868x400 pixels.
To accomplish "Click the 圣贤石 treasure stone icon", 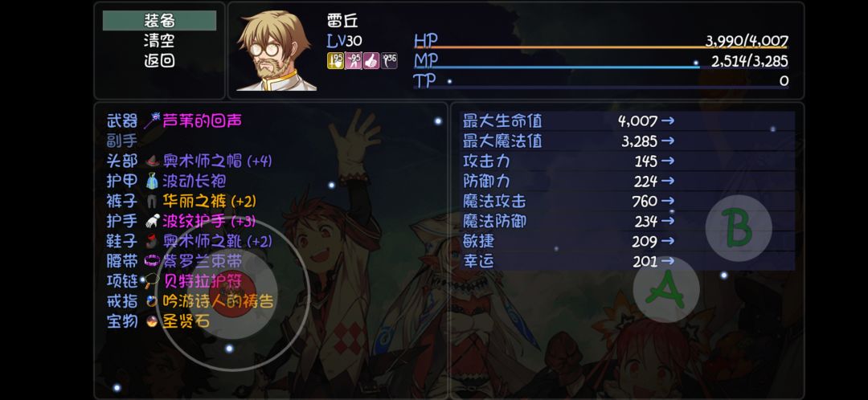I will (152, 321).
